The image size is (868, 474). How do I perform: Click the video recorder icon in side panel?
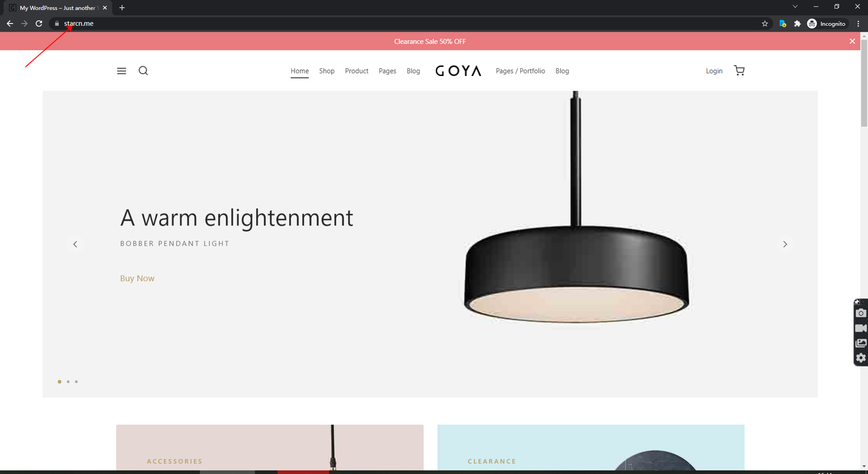pyautogui.click(x=861, y=328)
